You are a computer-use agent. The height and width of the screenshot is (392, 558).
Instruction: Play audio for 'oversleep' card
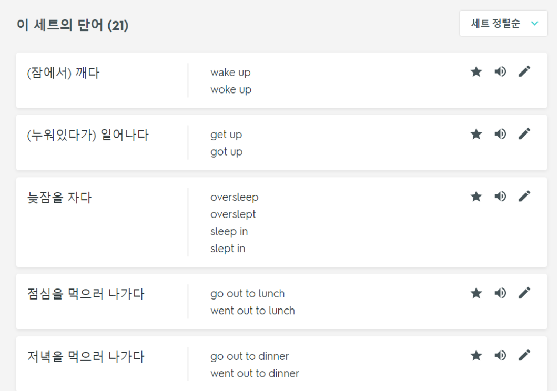pyautogui.click(x=500, y=197)
